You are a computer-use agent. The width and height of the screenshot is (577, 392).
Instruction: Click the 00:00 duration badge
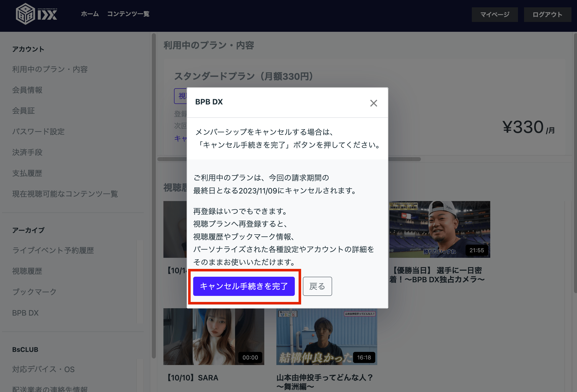pyautogui.click(x=250, y=357)
